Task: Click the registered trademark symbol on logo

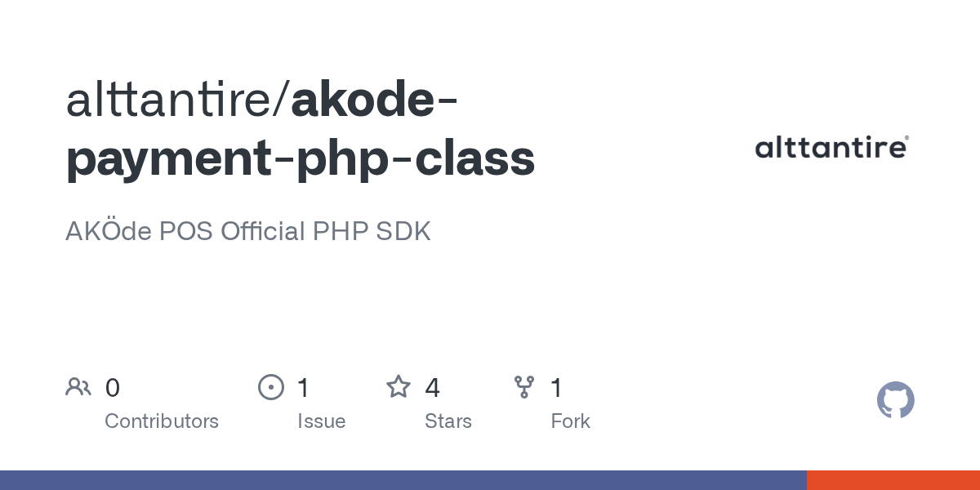Action: [906, 140]
